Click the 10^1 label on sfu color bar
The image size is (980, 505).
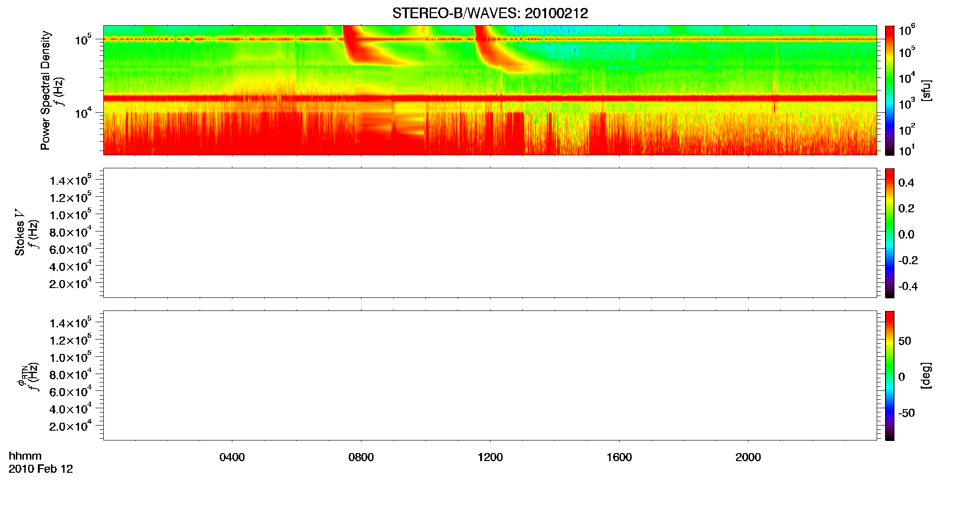pyautogui.click(x=907, y=151)
